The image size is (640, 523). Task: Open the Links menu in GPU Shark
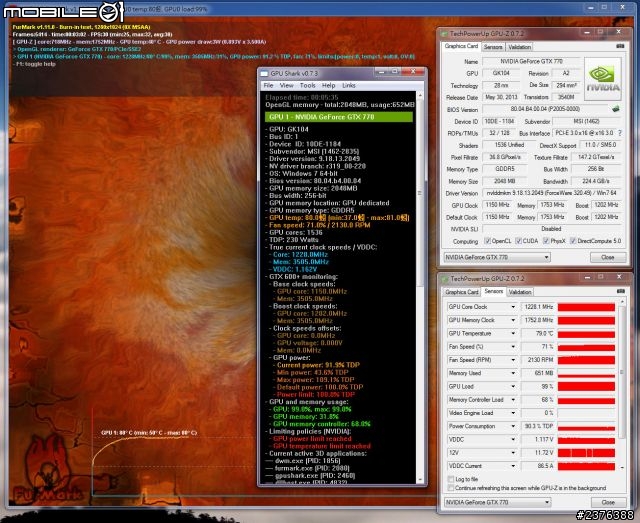pyautogui.click(x=349, y=85)
